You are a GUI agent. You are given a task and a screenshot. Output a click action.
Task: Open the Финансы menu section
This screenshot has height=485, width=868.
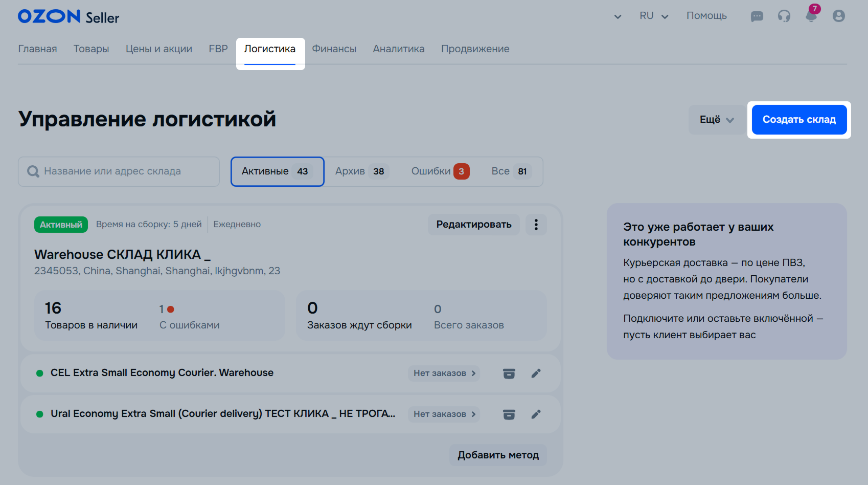pos(334,49)
